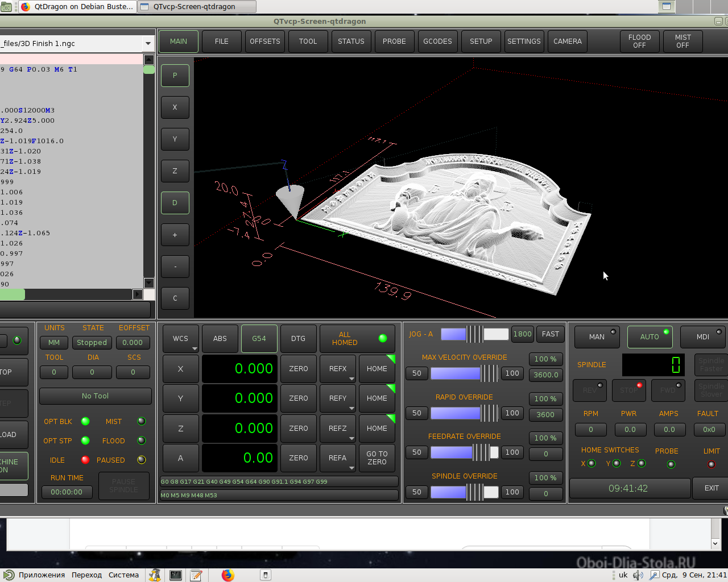
Task: Click the EXIT button
Action: coord(712,488)
